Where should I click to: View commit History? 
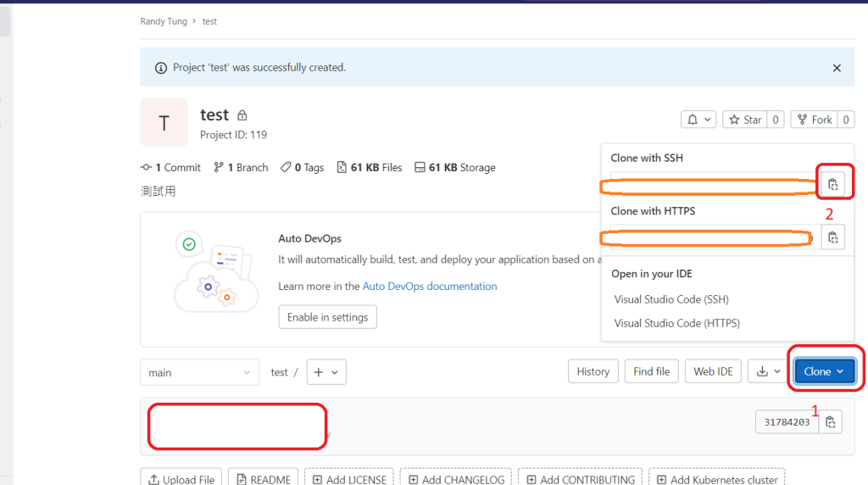[593, 371]
